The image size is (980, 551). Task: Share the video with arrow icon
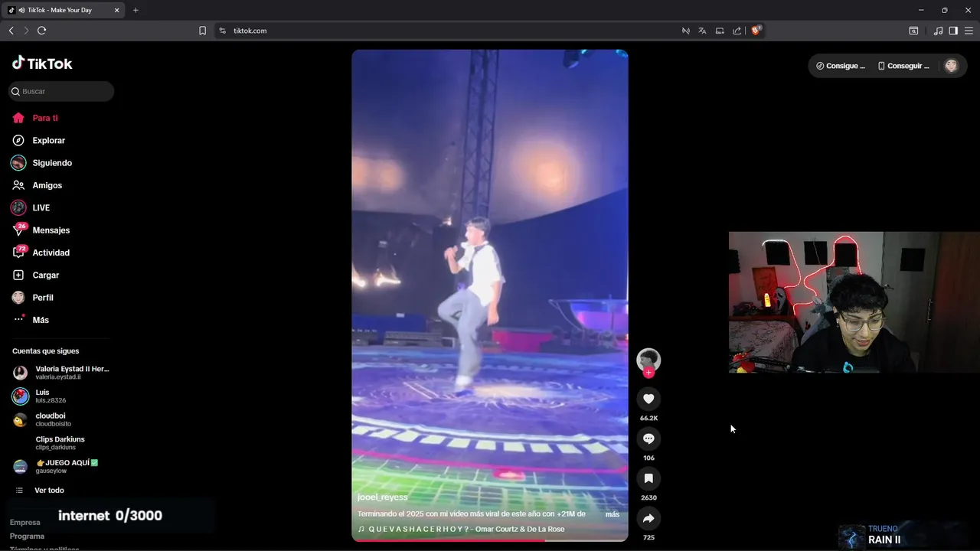648,518
